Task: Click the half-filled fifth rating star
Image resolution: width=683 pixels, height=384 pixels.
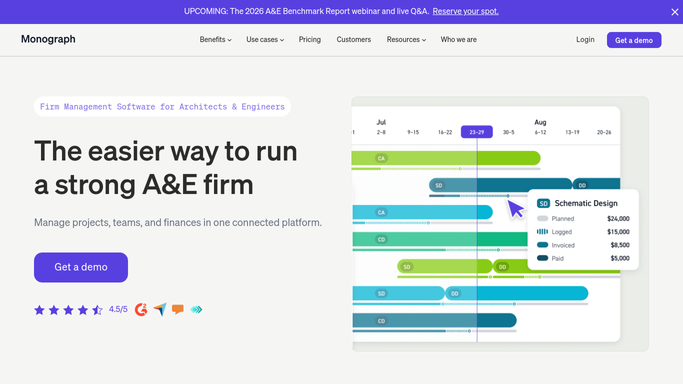Action: click(97, 310)
